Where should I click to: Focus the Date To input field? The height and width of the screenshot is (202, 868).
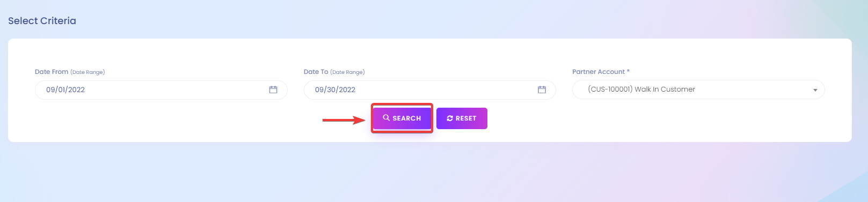coord(430,90)
